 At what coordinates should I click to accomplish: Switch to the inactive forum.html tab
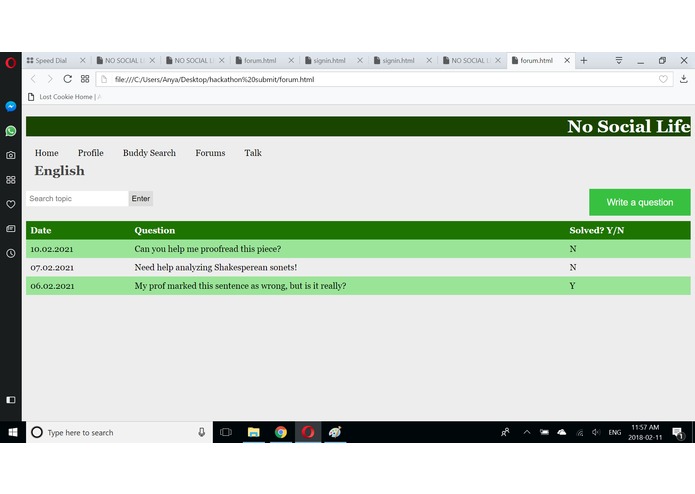pyautogui.click(x=260, y=60)
